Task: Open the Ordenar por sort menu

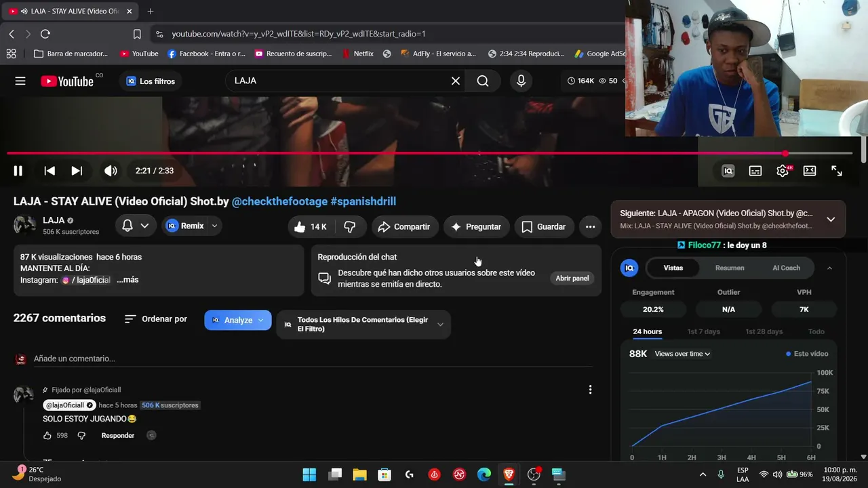Action: point(156,319)
